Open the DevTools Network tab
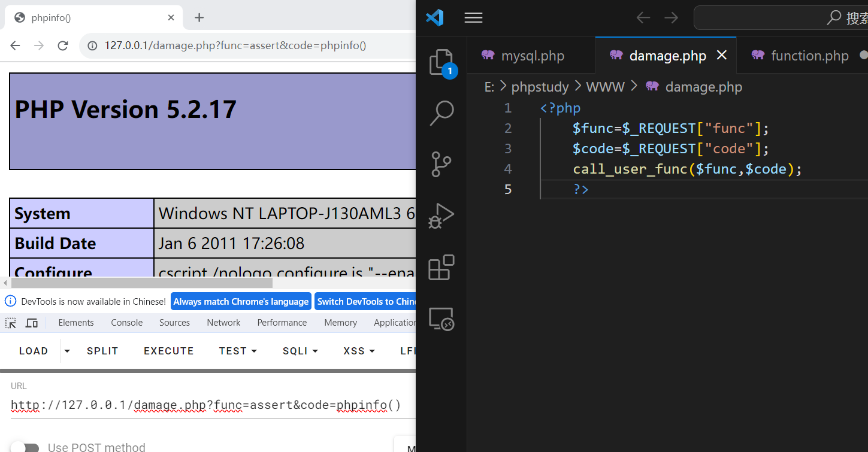Screen dimensions: 868x452 (x=223, y=323)
